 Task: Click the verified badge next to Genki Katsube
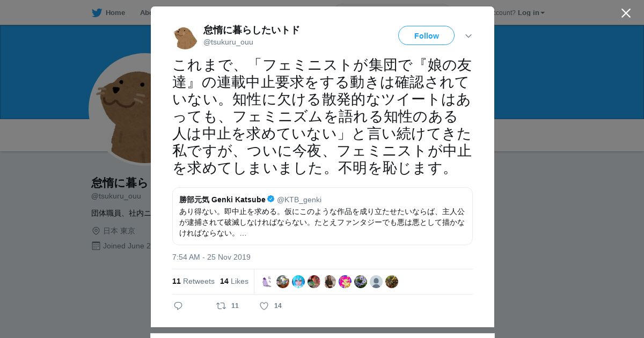pyautogui.click(x=271, y=199)
